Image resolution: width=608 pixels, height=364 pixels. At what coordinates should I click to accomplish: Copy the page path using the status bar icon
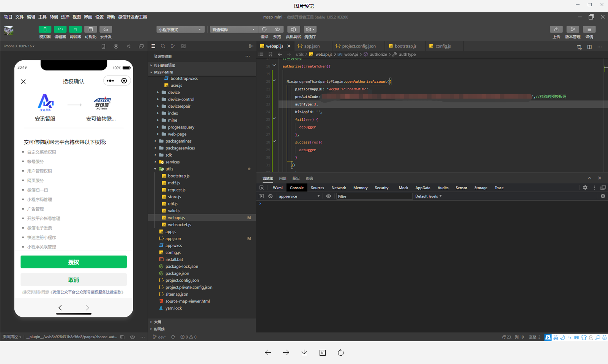pos(122,337)
